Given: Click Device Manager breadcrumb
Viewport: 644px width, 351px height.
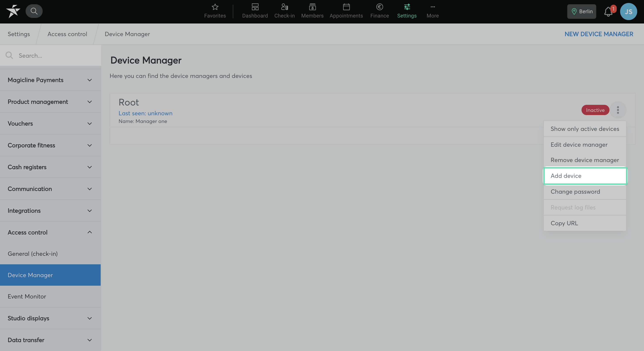Looking at the screenshot, I should pyautogui.click(x=127, y=34).
